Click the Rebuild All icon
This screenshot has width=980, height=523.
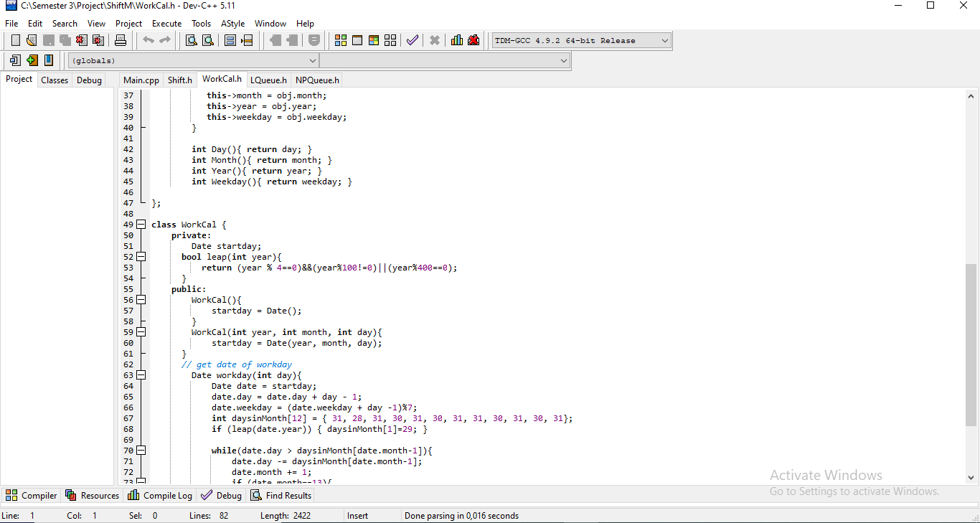(x=390, y=40)
